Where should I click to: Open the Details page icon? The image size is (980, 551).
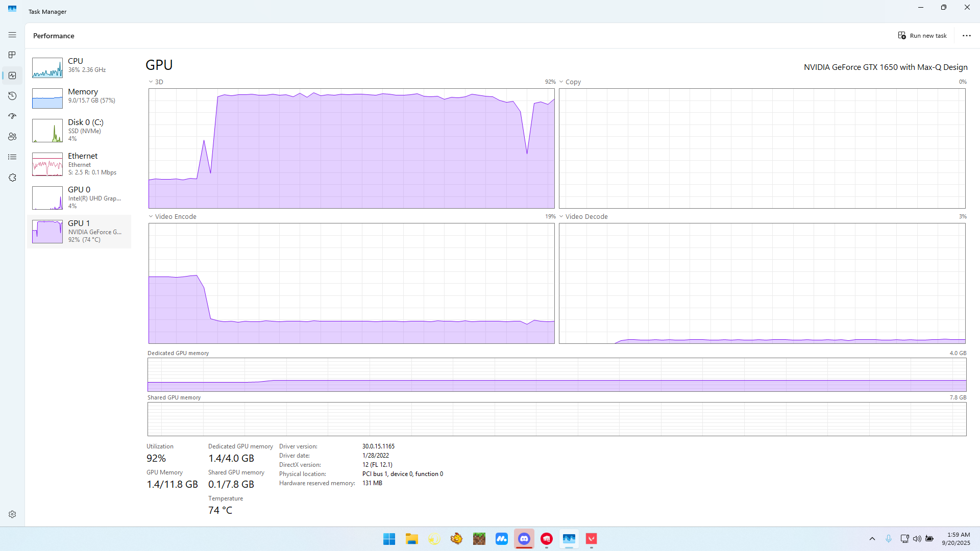coord(12,157)
